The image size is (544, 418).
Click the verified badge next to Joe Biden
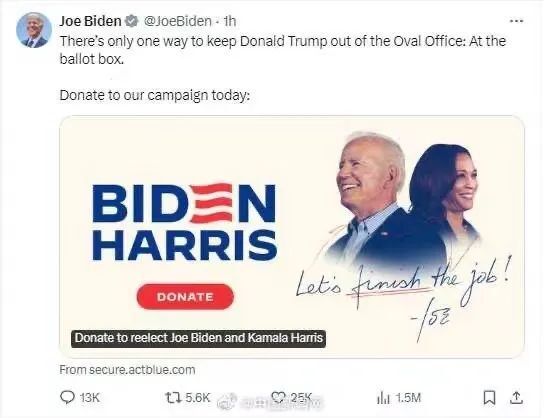132,21
